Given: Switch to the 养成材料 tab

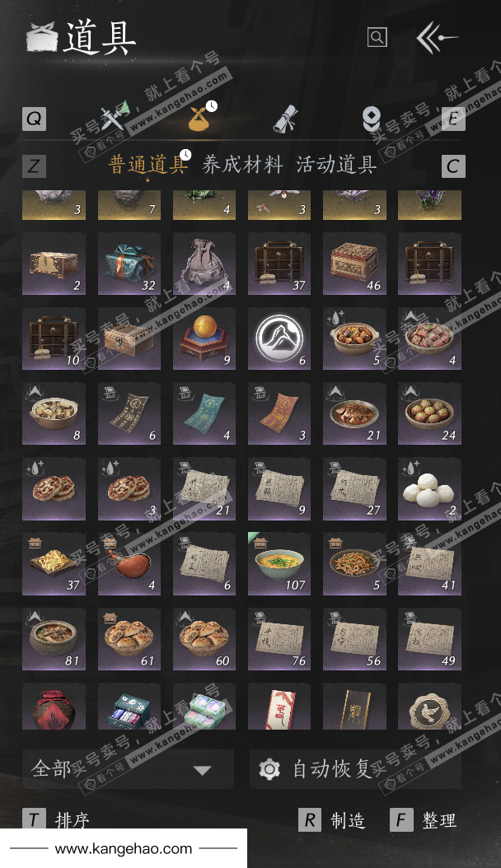Looking at the screenshot, I should pos(242,165).
